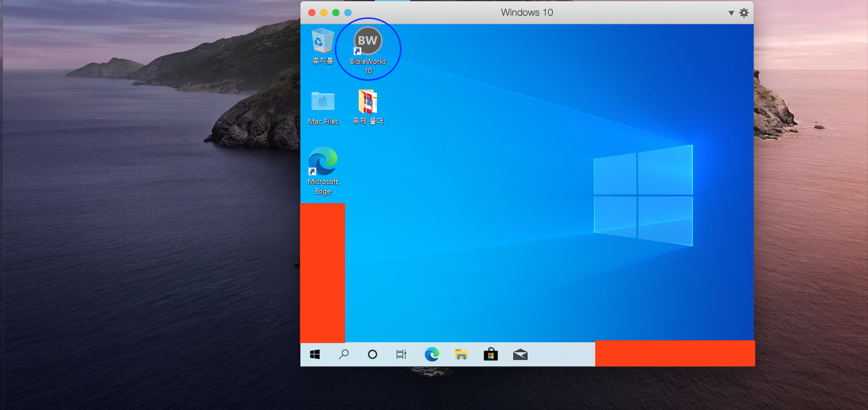This screenshot has height=410, width=868.
Task: Open File Explorer from taskbar
Action: (x=461, y=354)
